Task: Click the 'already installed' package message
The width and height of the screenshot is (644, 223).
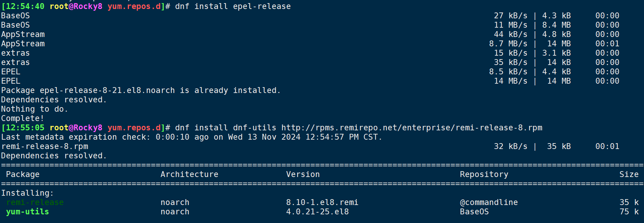Action: tap(141, 91)
